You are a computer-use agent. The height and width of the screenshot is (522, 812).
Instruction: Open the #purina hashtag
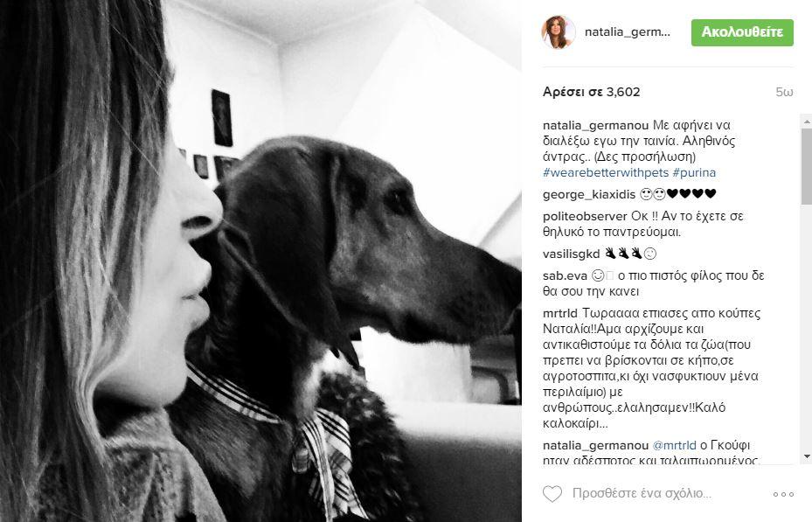click(694, 172)
